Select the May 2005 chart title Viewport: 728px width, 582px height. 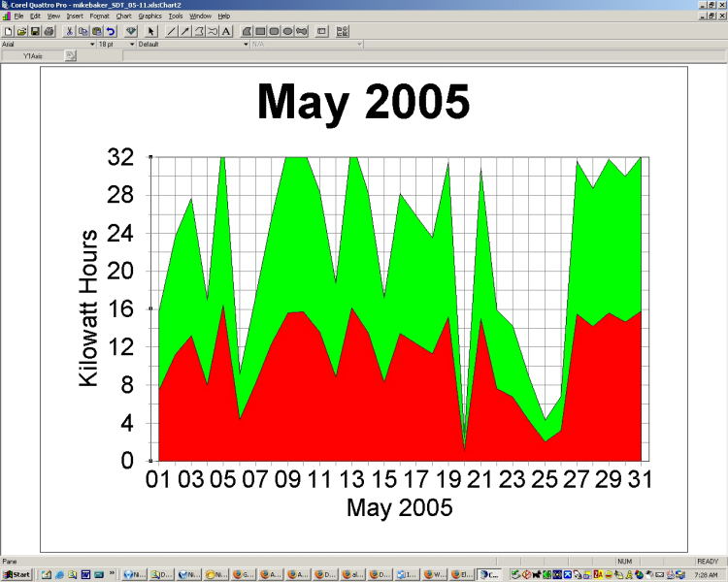[x=362, y=102]
